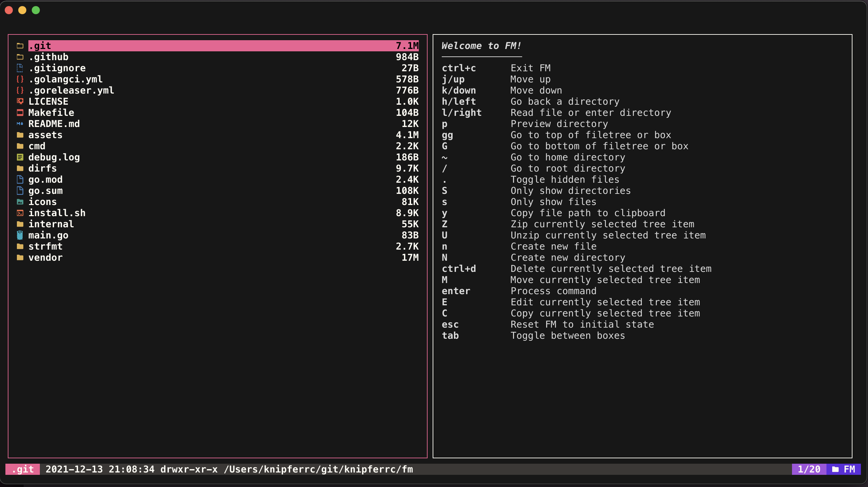868x487 pixels.
Task: Click the 'Toggle hidden files' help line
Action: (564, 179)
